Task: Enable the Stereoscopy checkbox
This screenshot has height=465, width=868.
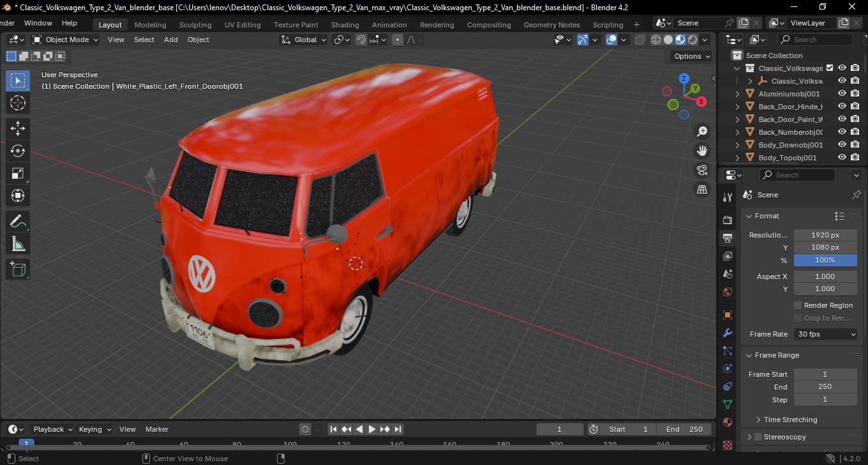Action: click(758, 437)
